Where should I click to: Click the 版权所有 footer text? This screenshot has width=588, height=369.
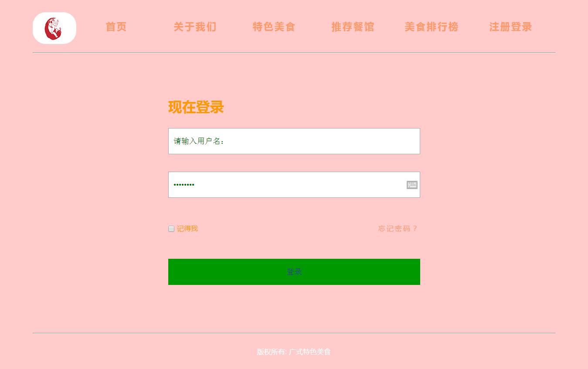(x=271, y=352)
